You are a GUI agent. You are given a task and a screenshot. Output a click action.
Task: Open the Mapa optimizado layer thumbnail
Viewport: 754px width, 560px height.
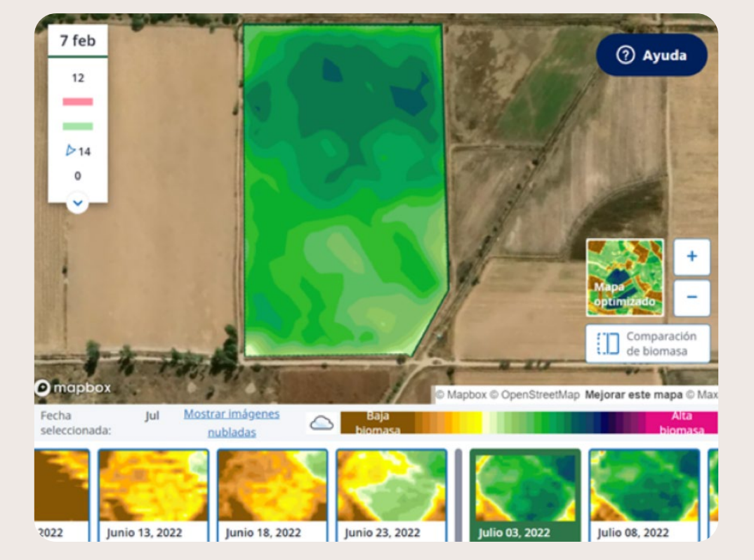pos(625,277)
